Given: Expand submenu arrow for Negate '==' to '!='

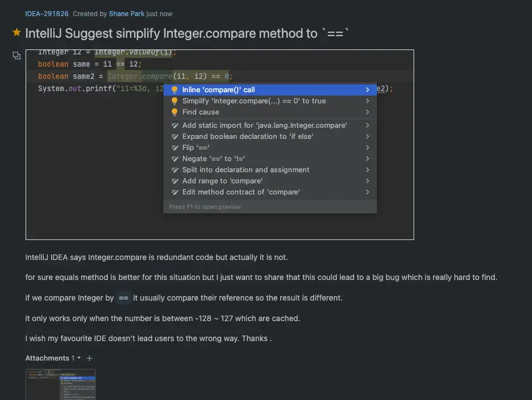Looking at the screenshot, I should pos(367,159).
